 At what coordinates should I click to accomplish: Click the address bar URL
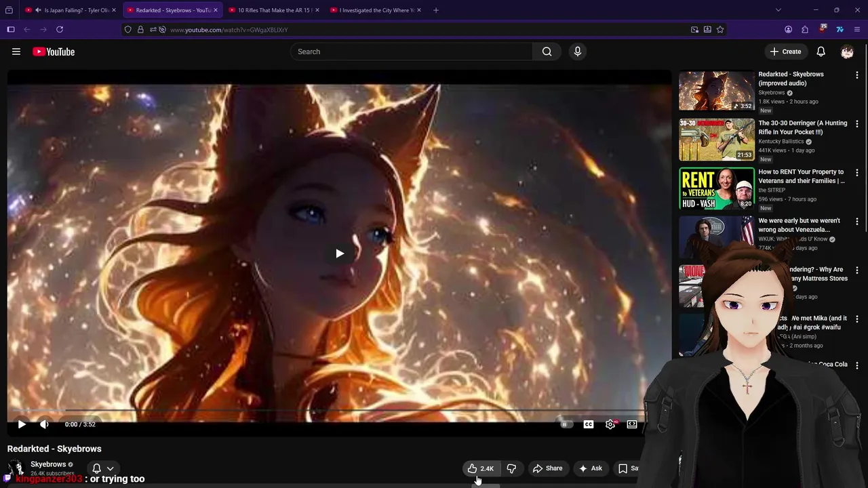[427, 30]
